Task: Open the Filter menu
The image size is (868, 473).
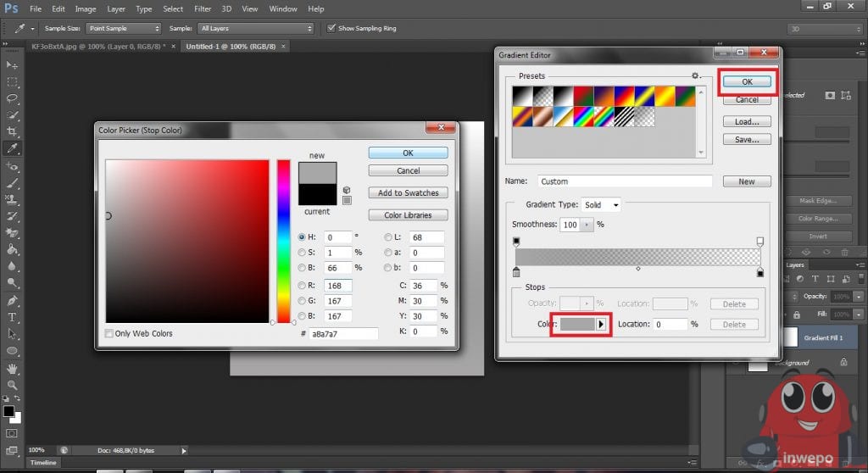Action: pos(203,8)
